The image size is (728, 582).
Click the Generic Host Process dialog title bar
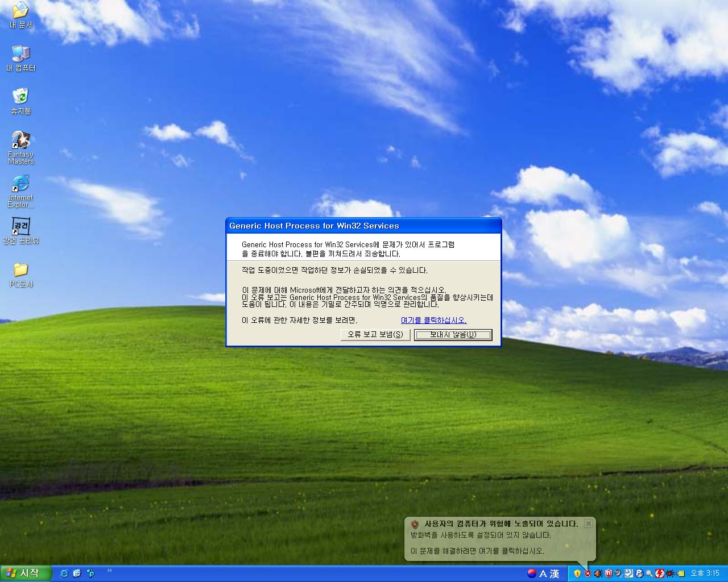pyautogui.click(x=363, y=226)
